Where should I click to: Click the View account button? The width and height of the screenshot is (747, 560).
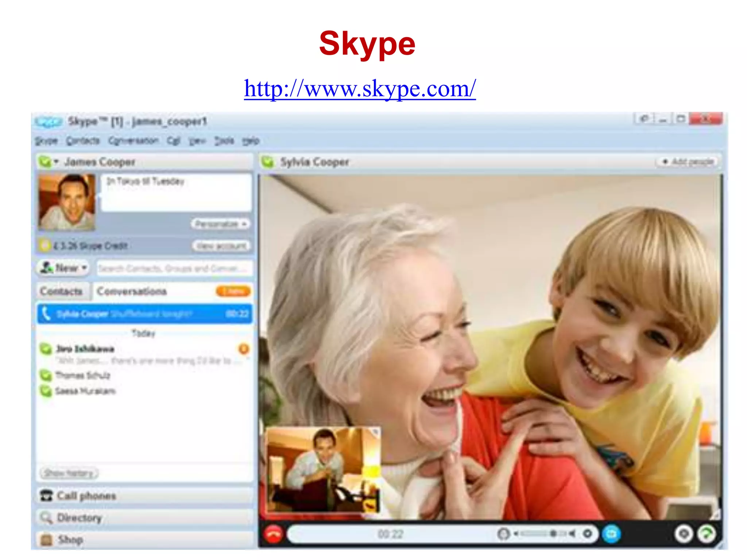(221, 246)
